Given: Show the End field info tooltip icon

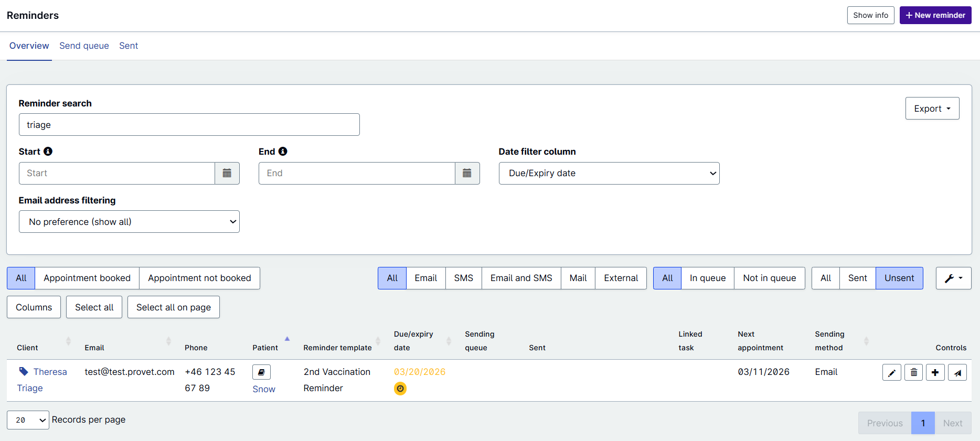Looking at the screenshot, I should (x=283, y=151).
